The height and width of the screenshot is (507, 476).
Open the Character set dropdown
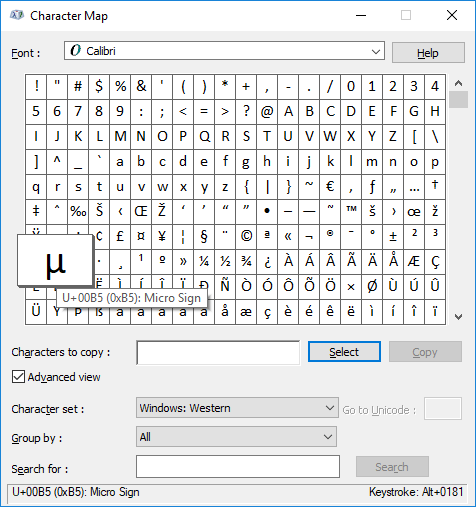[237, 408]
